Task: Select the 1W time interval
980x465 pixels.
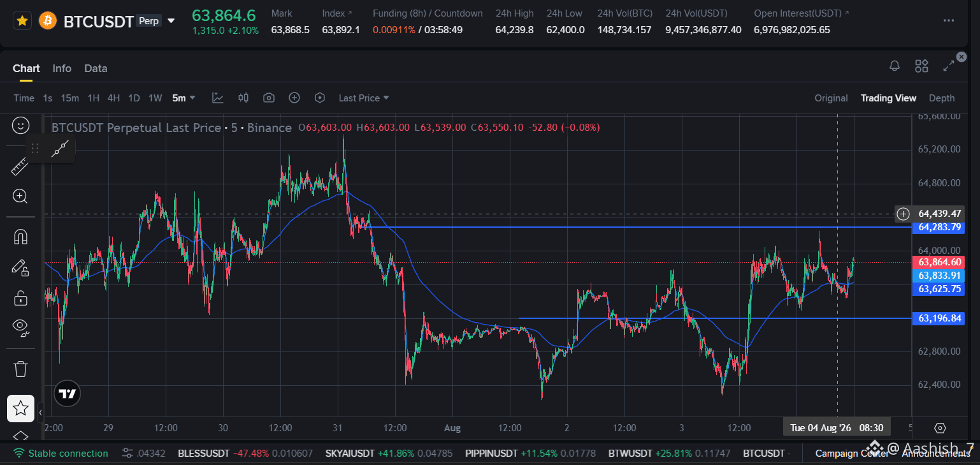Action: [155, 98]
